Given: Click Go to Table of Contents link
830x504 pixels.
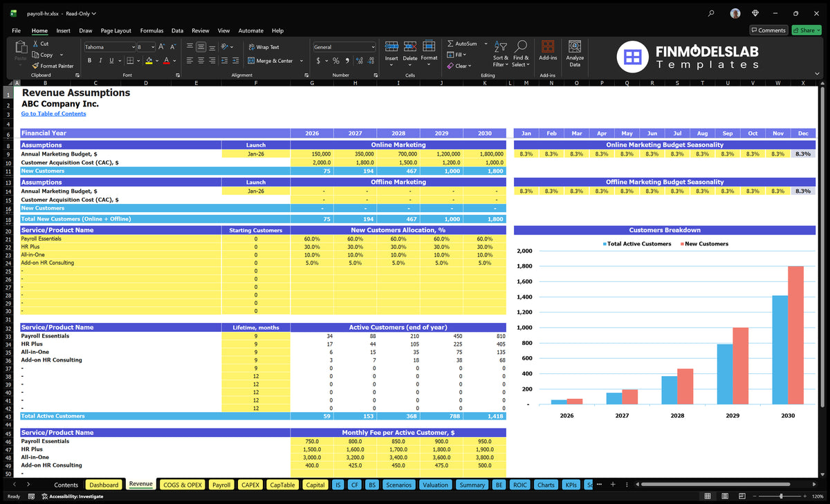Looking at the screenshot, I should [x=53, y=113].
